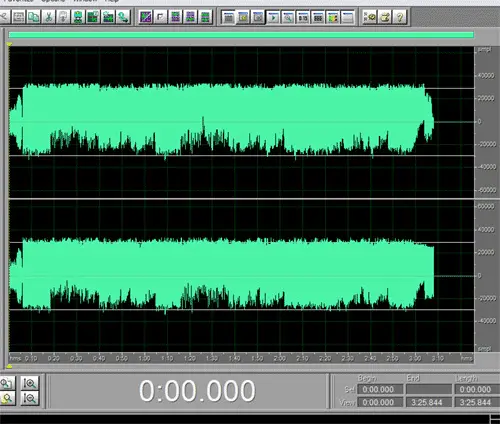Click the green icon just left of arrow-magnifier icon
500x424 pixels.
(108, 17)
